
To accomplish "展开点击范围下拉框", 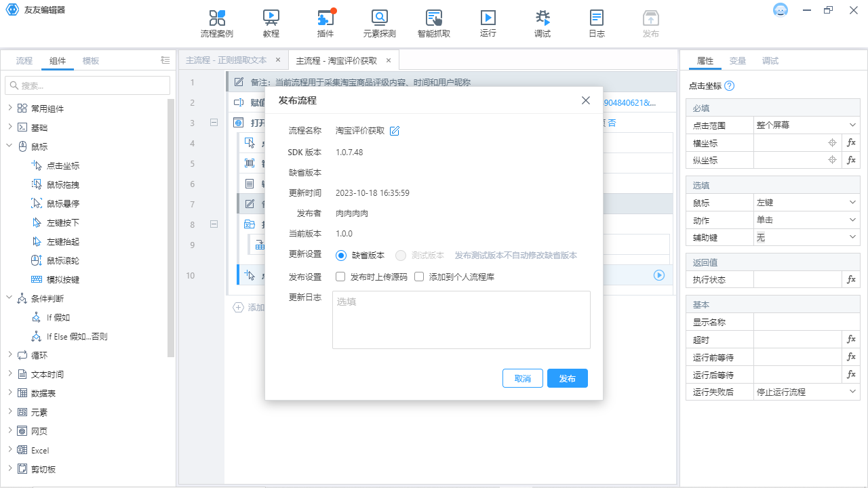I will [x=806, y=125].
